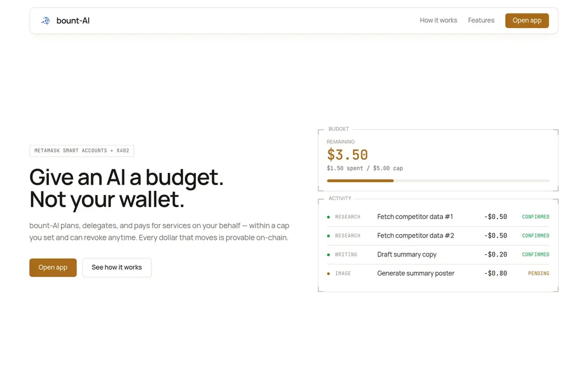Click the PENDING status label
Viewport: 588px width, 368px height.
tap(539, 273)
